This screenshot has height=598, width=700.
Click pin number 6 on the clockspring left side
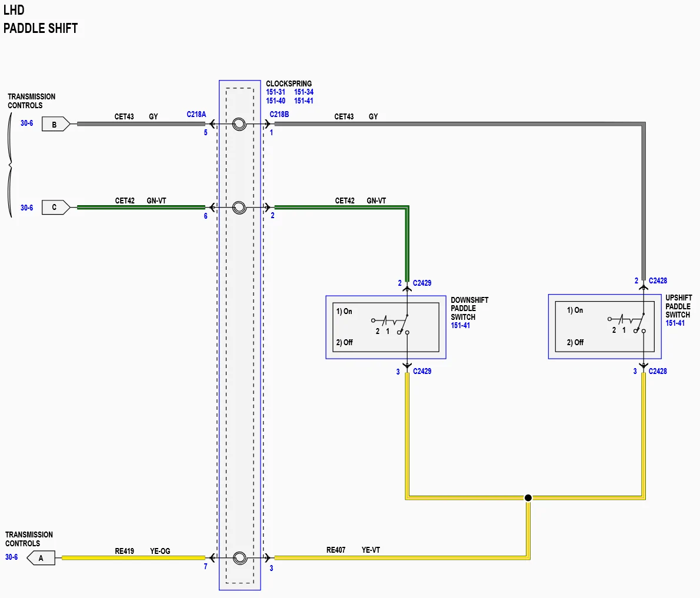206,216
